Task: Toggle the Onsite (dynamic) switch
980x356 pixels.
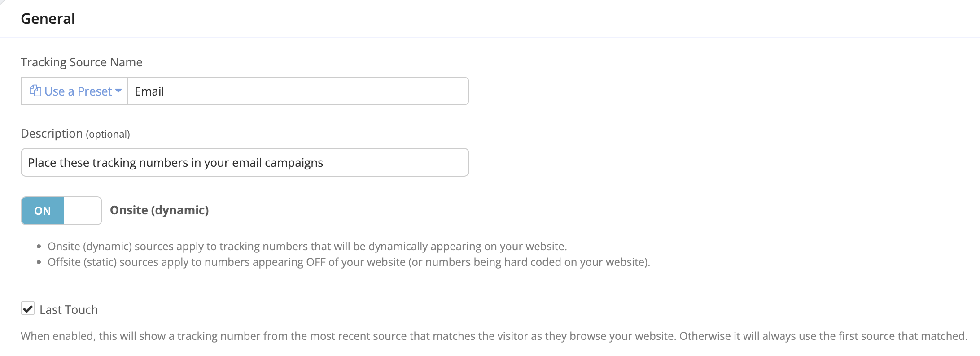Action: [x=61, y=211]
